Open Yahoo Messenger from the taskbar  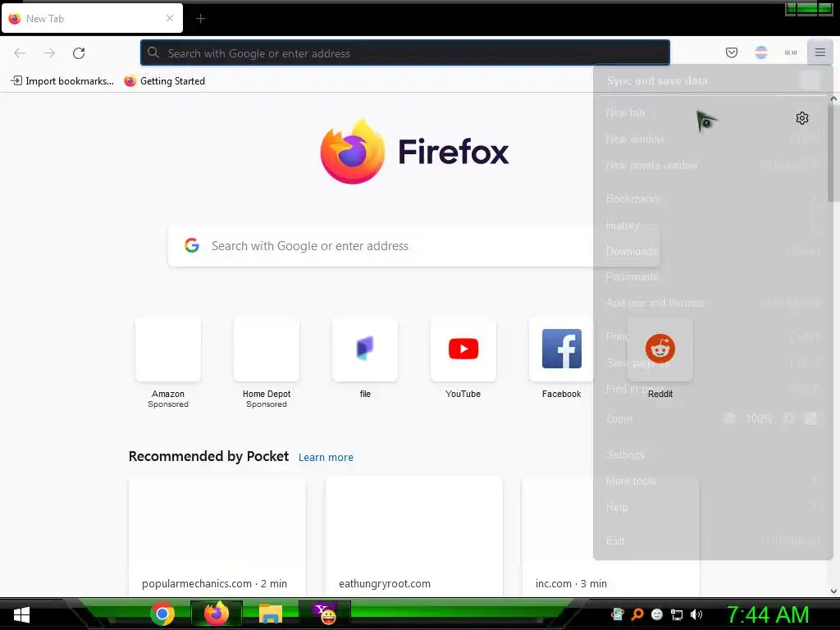pyautogui.click(x=325, y=614)
